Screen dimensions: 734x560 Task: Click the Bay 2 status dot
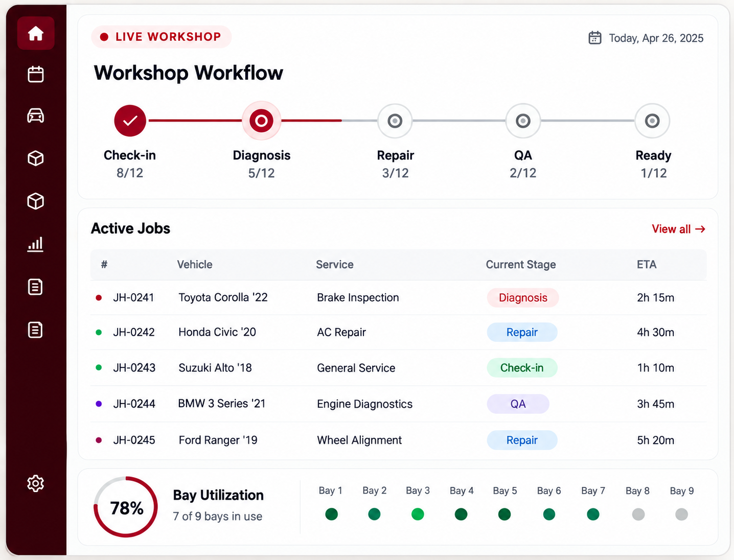[x=374, y=514]
